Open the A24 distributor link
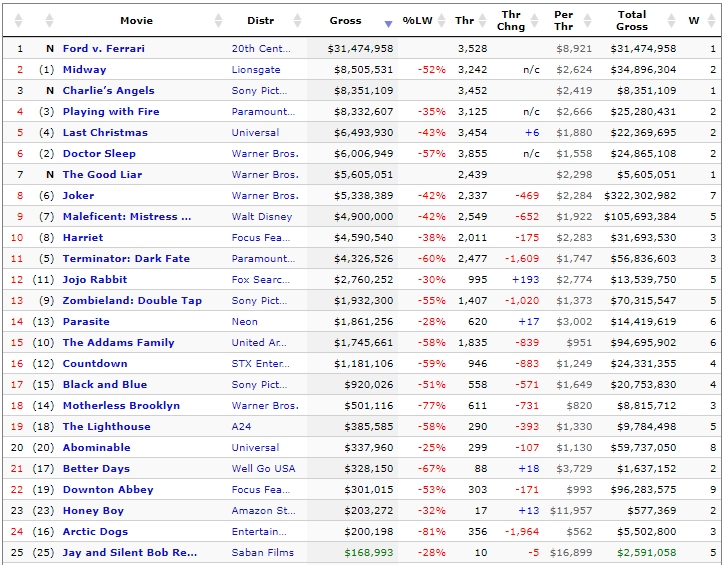The width and height of the screenshot is (724, 565). click(x=241, y=427)
